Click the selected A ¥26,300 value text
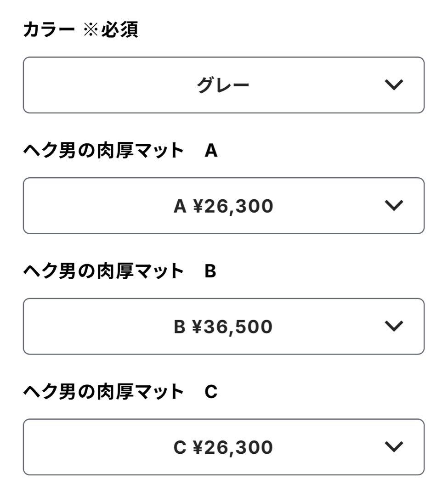The image size is (448, 496). pos(223,206)
